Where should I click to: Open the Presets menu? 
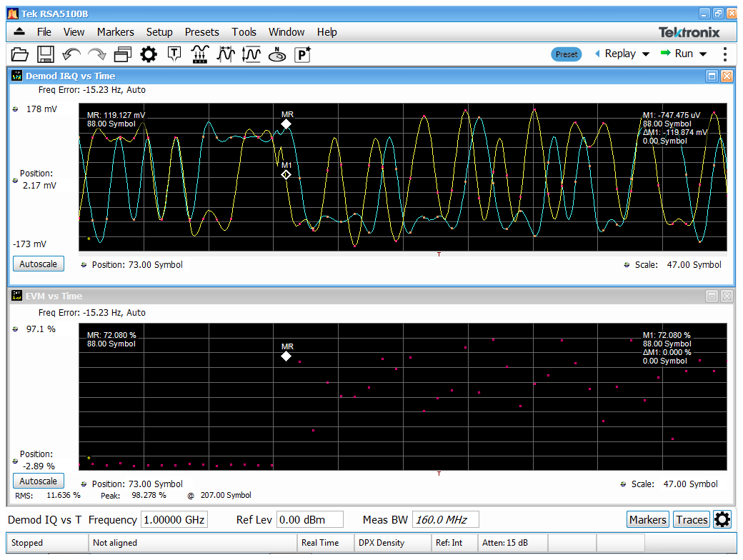click(202, 32)
